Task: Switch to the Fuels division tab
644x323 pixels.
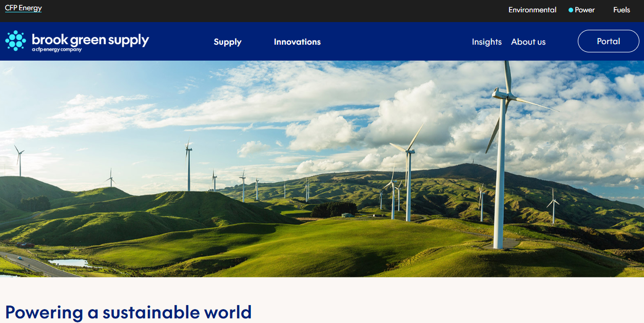Action: tap(621, 10)
